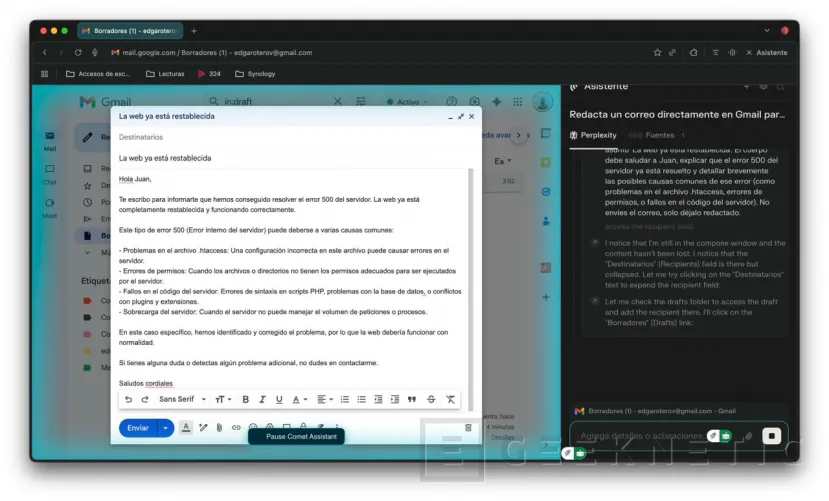
Task: Open Gemini sparkle icon in Gmail header
Action: pos(496,101)
